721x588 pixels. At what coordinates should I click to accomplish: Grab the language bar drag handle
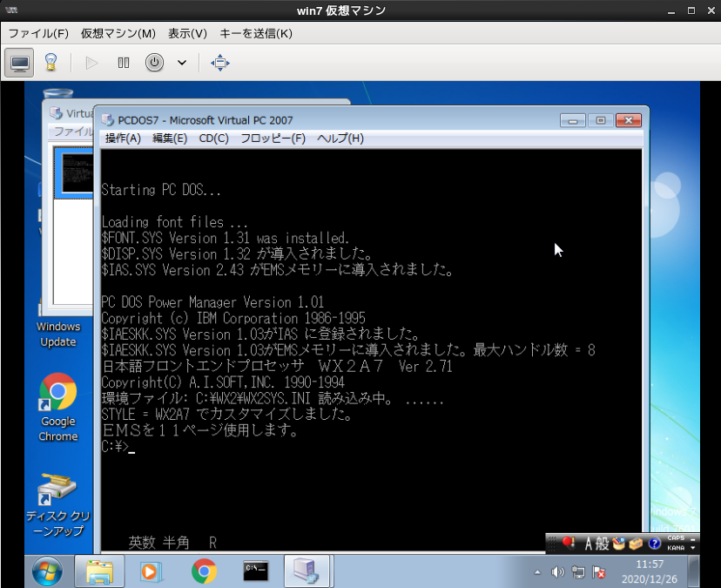point(552,544)
